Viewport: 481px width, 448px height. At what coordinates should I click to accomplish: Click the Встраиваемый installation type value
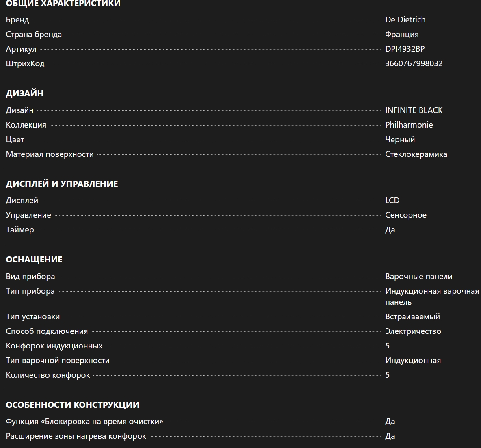point(412,316)
